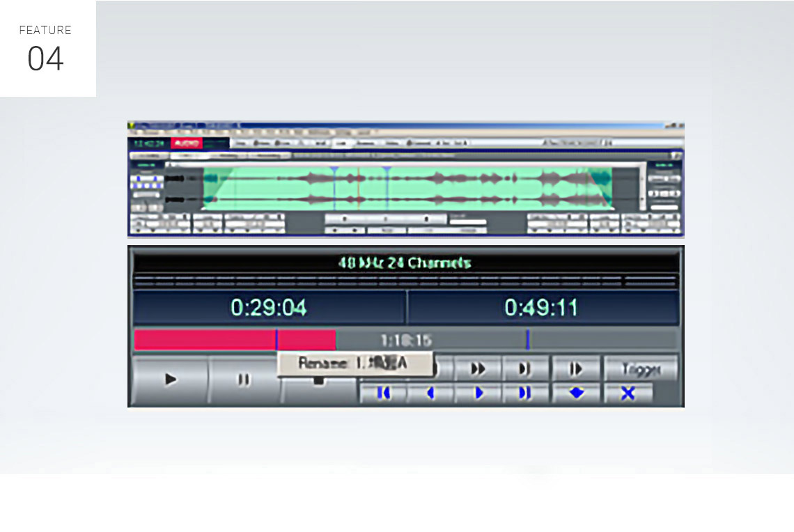Click the gray skip-to-next icon beside fast-forward

click(524, 368)
